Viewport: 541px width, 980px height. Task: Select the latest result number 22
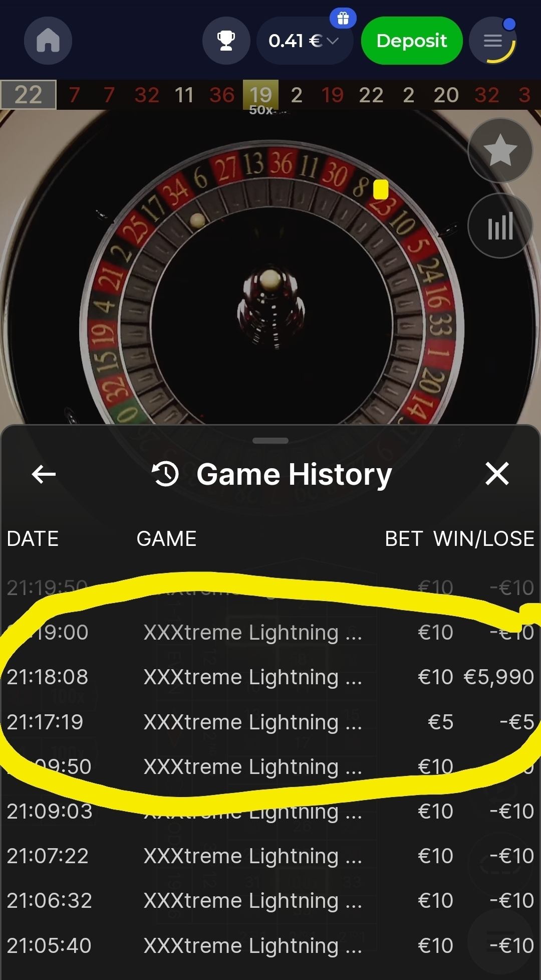[x=29, y=95]
